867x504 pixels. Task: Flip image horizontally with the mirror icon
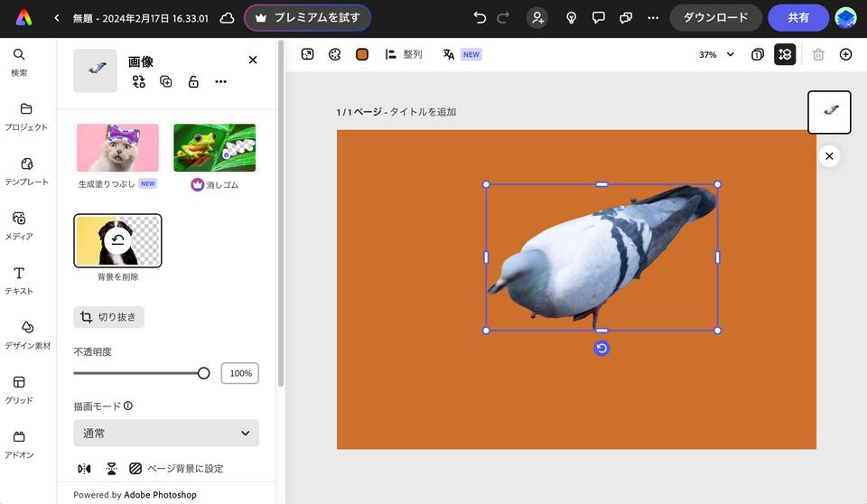coord(84,469)
